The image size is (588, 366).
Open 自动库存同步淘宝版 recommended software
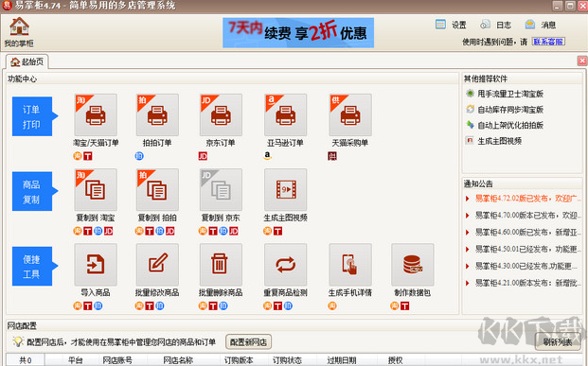pos(505,110)
